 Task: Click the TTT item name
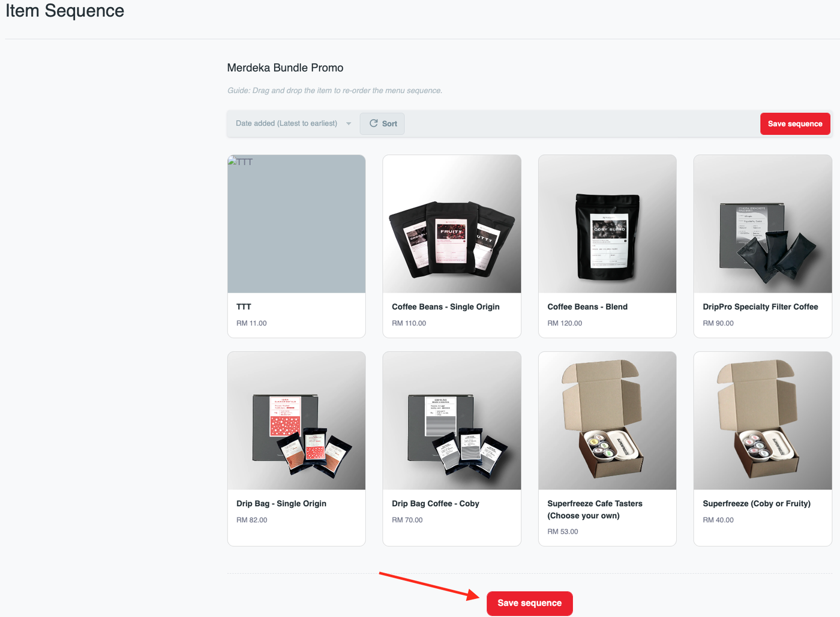coord(244,307)
